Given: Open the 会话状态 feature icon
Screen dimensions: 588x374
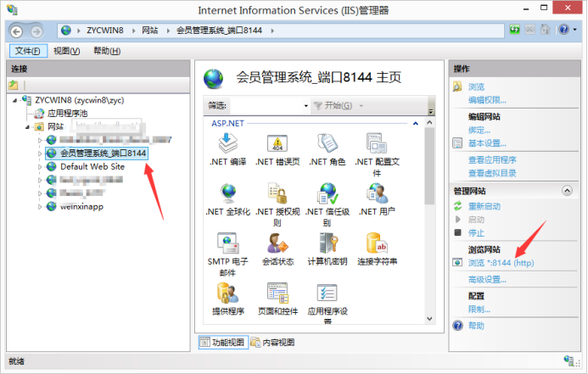Looking at the screenshot, I should point(277,243).
